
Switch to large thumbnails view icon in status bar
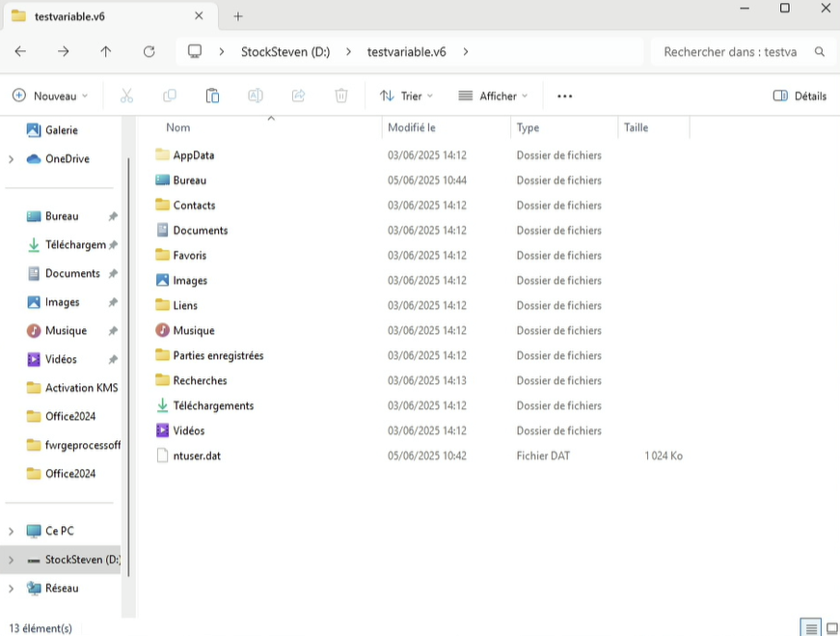[832, 628]
